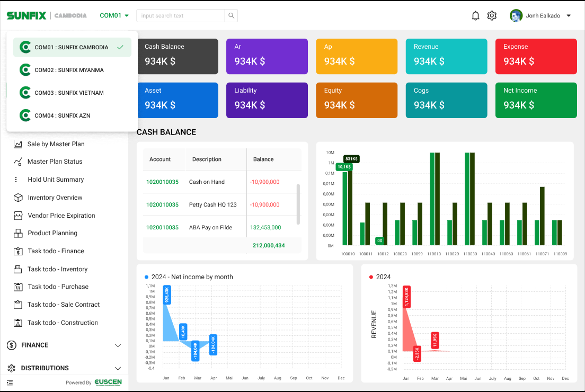Open the Liability card
Screen dimensions: 585x392
coord(267,100)
